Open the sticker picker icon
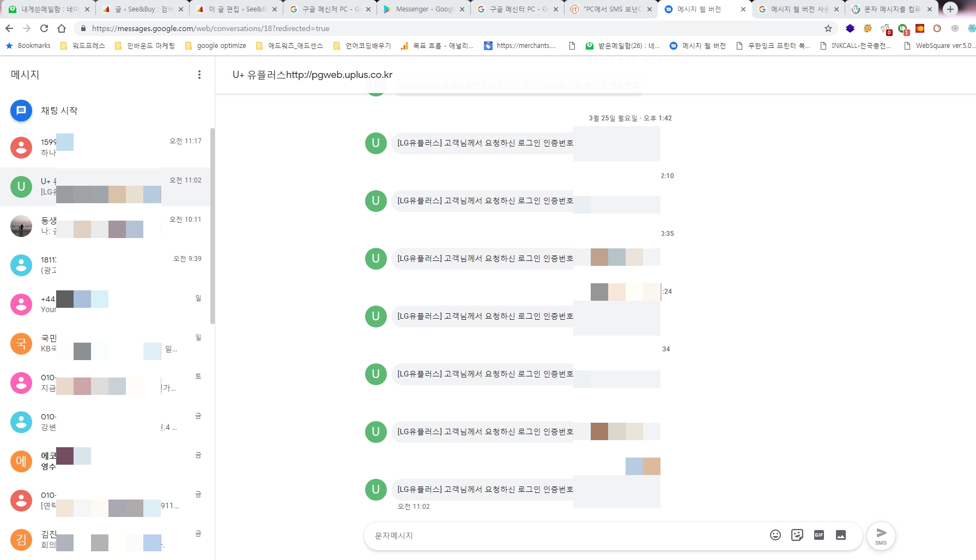Image resolution: width=976 pixels, height=560 pixels. pos(797,535)
